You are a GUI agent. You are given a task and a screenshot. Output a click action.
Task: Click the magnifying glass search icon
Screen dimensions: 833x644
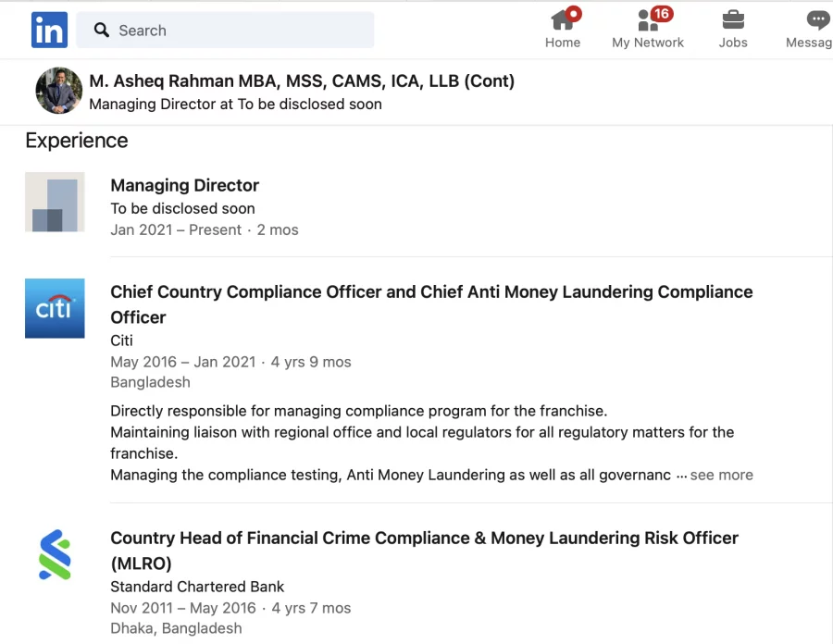102,30
